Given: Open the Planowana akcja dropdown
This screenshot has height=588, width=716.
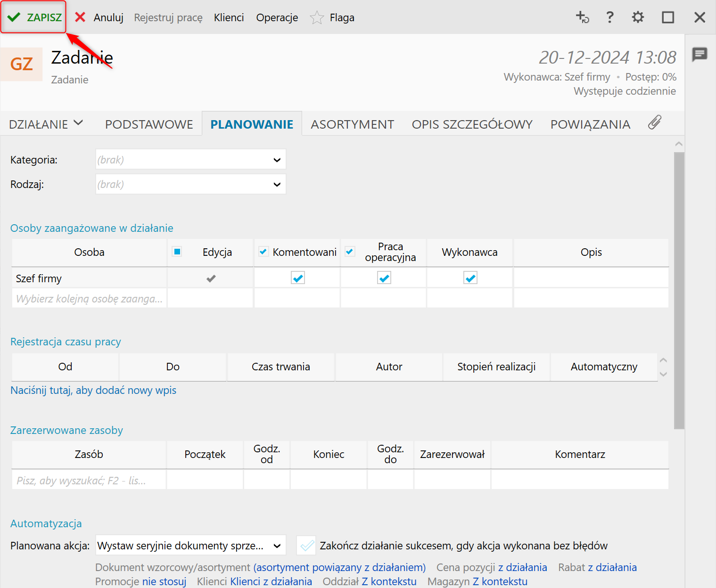Looking at the screenshot, I should [x=191, y=546].
